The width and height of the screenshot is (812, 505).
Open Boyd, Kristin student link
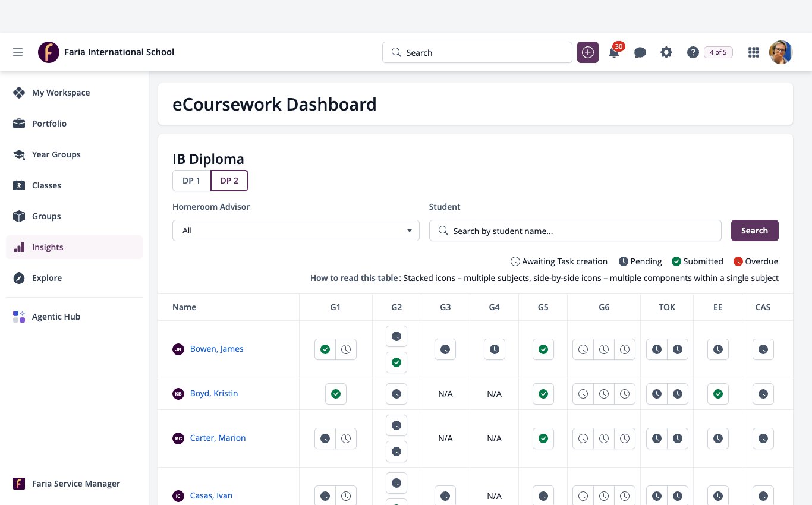click(x=214, y=393)
